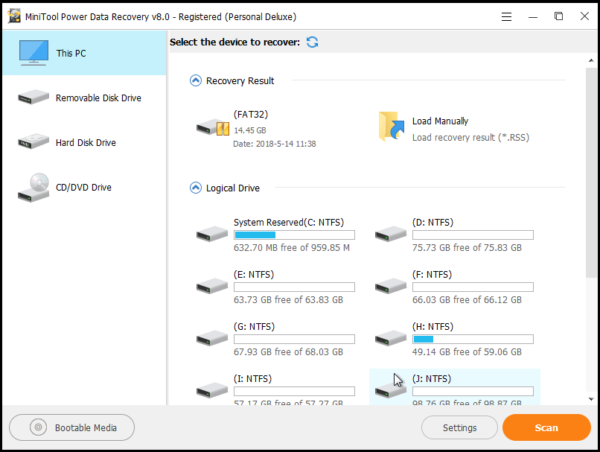Image resolution: width=600 pixels, height=452 pixels.
Task: Click the Logical Drive heading text
Action: 233,188
